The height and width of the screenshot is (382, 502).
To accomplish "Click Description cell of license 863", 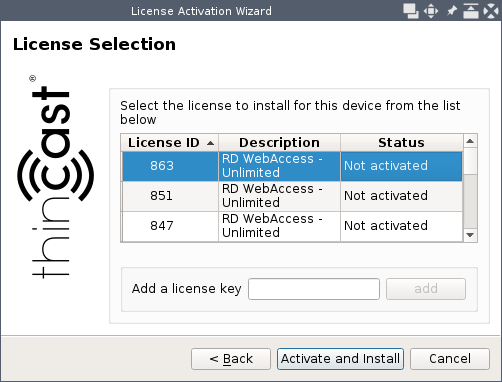I will coord(279,166).
